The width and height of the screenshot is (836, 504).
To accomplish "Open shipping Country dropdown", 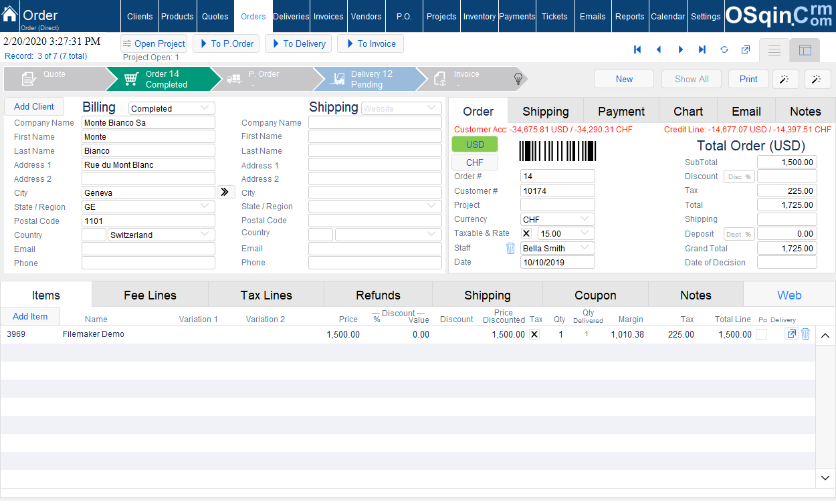I will pos(389,235).
